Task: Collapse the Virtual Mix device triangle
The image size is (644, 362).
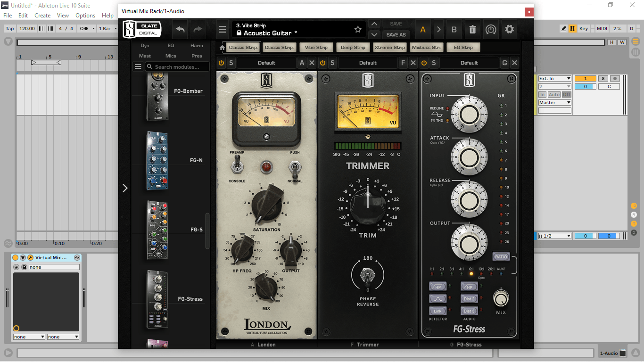Action: [x=23, y=258]
